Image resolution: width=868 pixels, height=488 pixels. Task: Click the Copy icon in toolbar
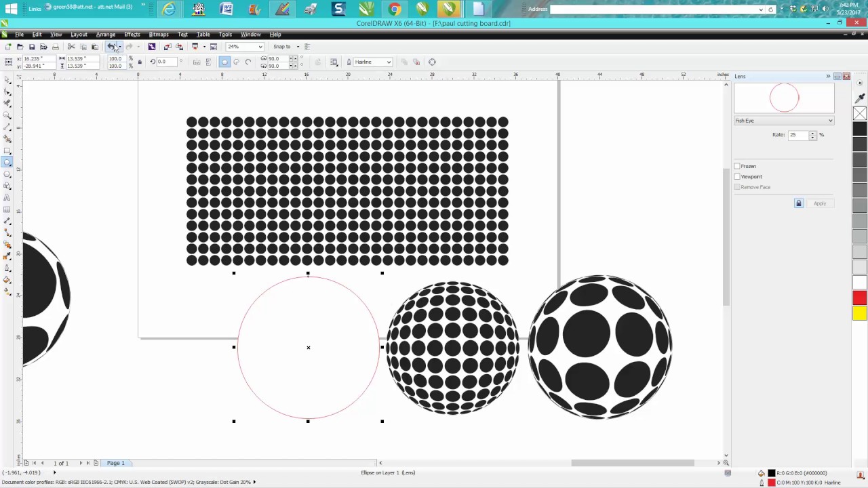[83, 47]
